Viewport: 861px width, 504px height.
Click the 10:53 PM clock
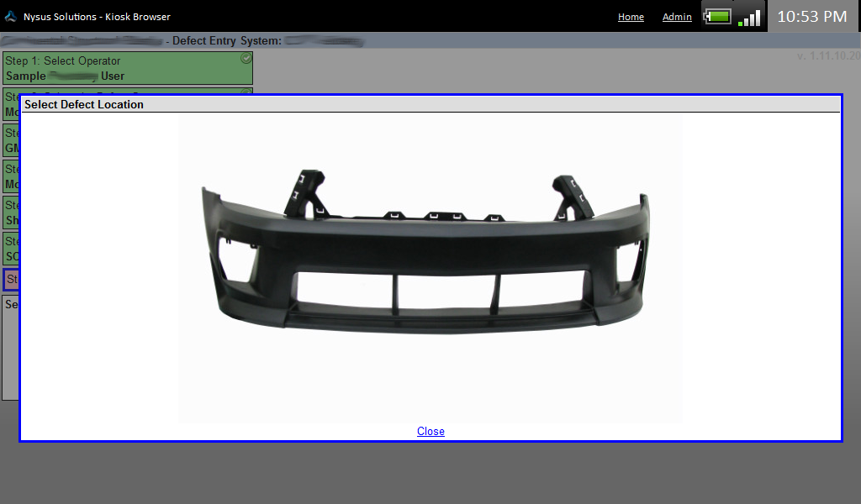click(x=811, y=17)
